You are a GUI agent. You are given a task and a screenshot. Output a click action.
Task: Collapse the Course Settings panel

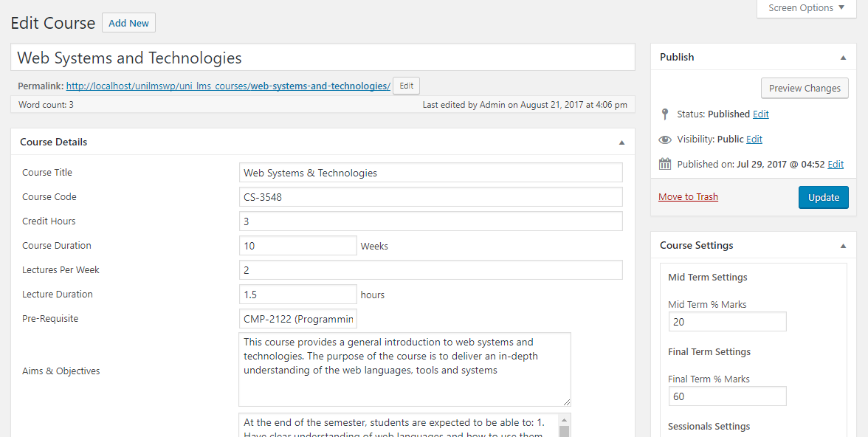[843, 245]
